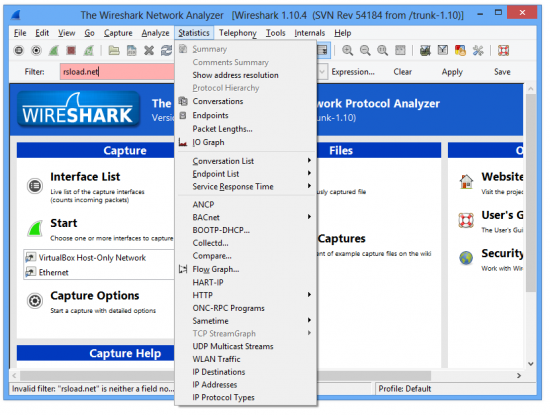Open display filters toolbar icon
This screenshot has width=550, height=415.
coord(443,51)
